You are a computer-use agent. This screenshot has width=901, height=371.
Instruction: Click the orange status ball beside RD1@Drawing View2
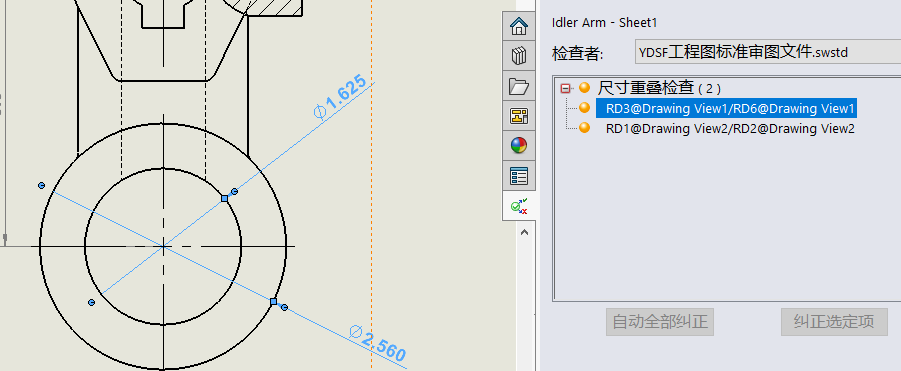pos(584,127)
